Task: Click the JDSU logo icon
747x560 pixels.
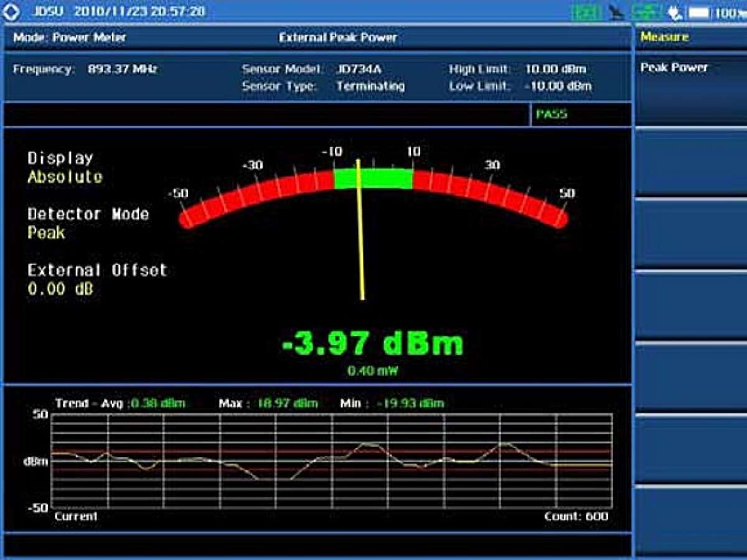Action: click(11, 11)
